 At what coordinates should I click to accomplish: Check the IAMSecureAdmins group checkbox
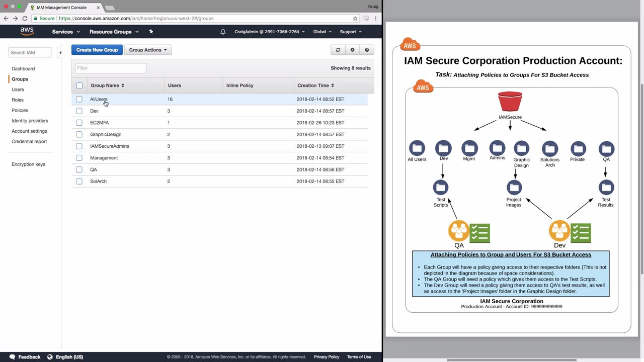click(x=79, y=146)
